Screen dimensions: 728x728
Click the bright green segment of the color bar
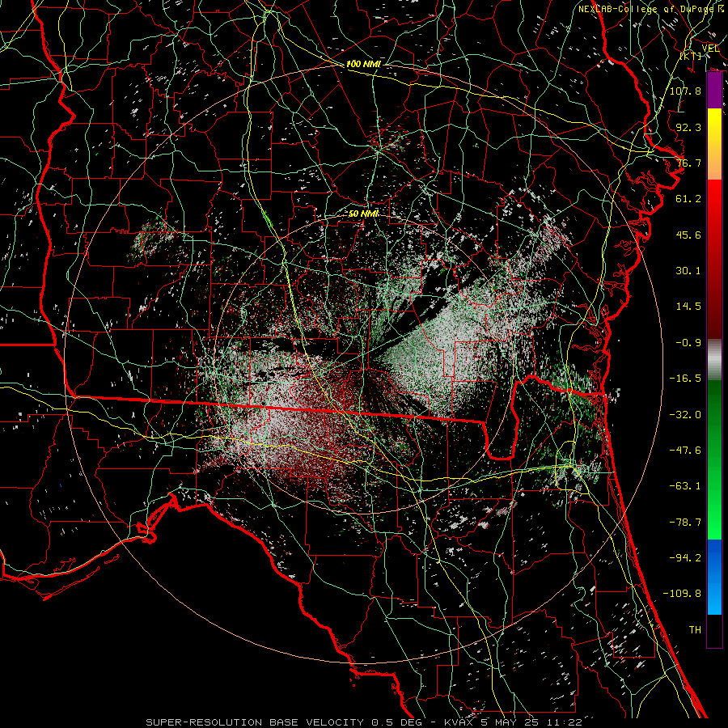point(714,504)
